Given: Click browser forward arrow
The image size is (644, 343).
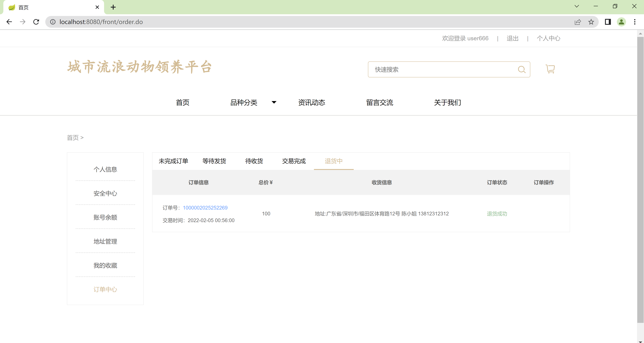Looking at the screenshot, I should pos(23,22).
